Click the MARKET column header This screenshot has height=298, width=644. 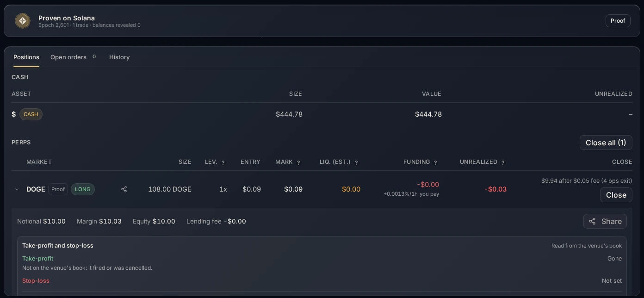point(39,162)
